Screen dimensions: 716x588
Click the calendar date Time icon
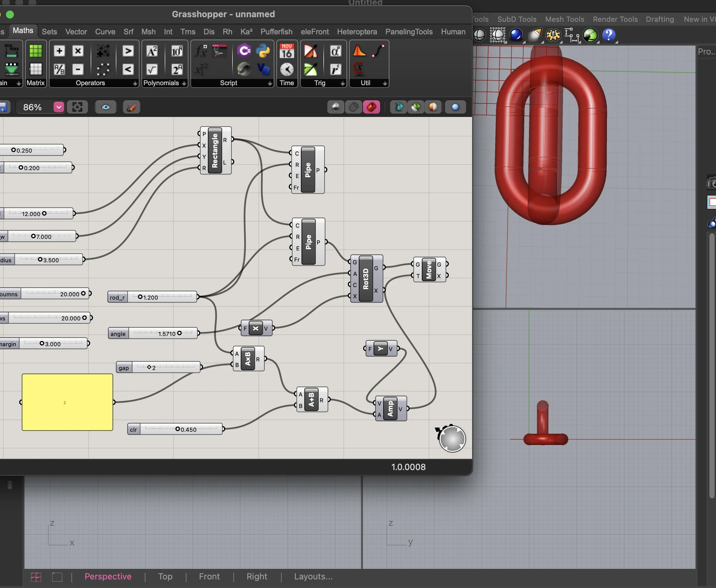(287, 51)
